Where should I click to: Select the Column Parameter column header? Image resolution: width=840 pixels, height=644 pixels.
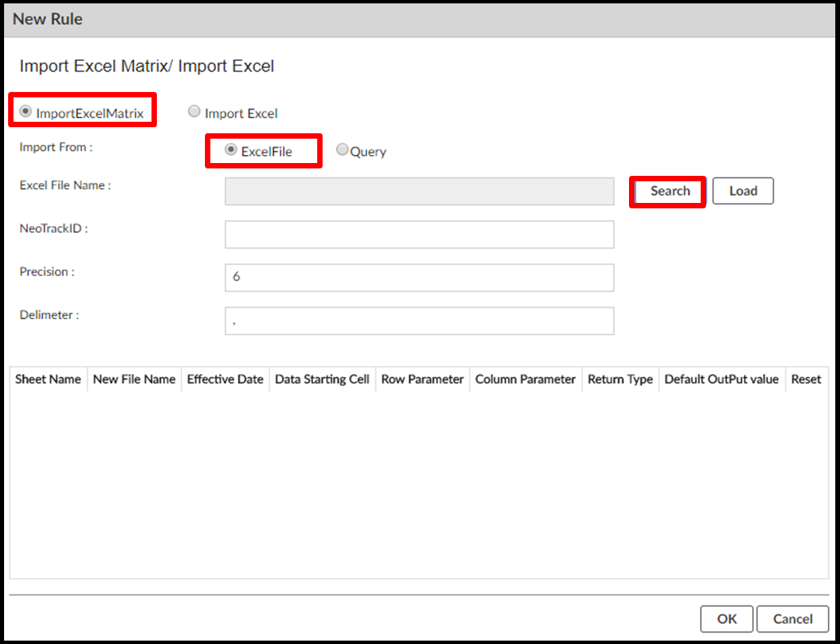click(526, 379)
